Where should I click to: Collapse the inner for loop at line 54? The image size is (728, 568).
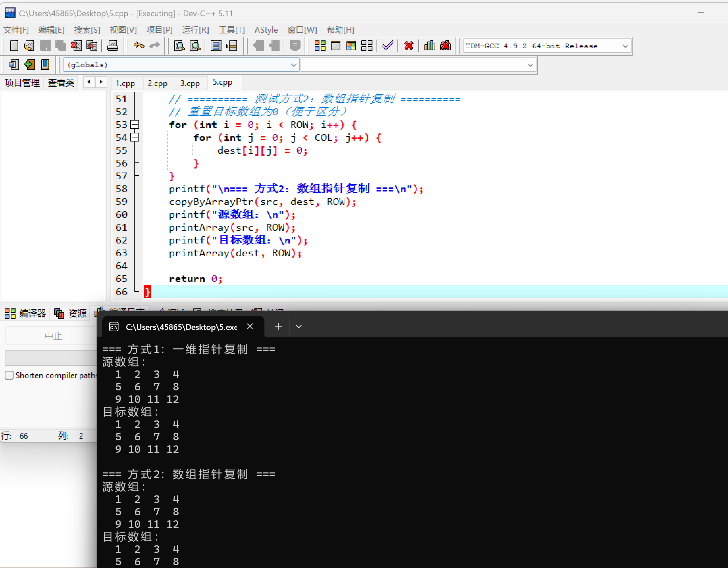pos(135,137)
